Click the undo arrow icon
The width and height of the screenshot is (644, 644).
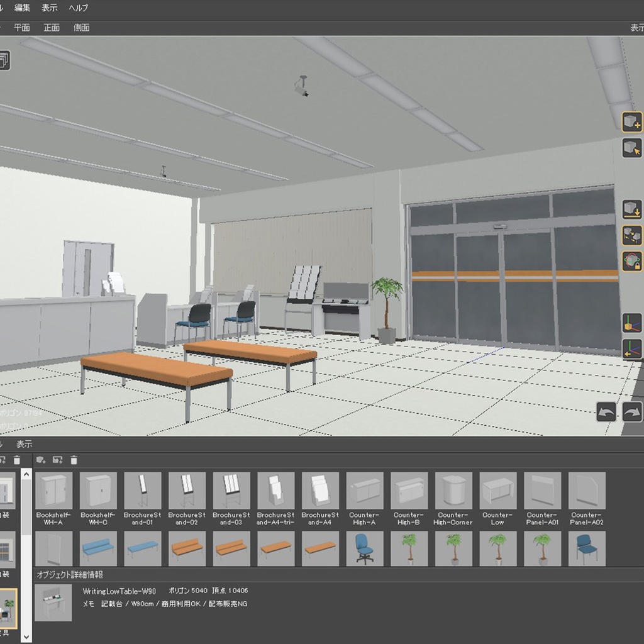tap(606, 411)
